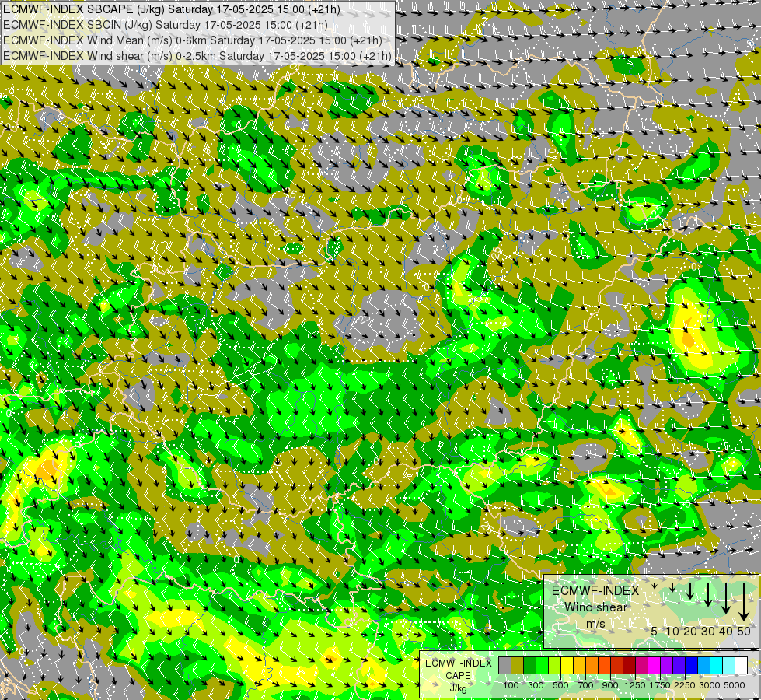Click the '100' CAPE scale value

point(511,685)
